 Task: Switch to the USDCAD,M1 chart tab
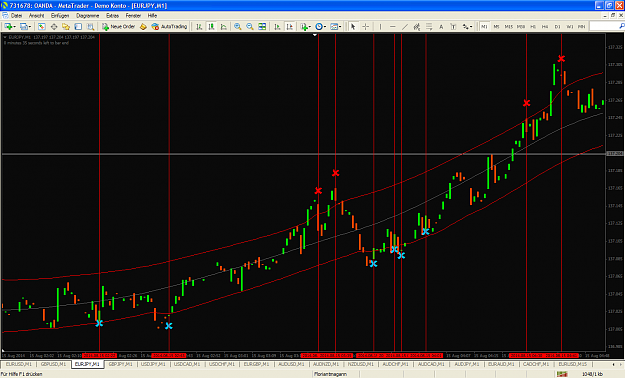[187, 364]
